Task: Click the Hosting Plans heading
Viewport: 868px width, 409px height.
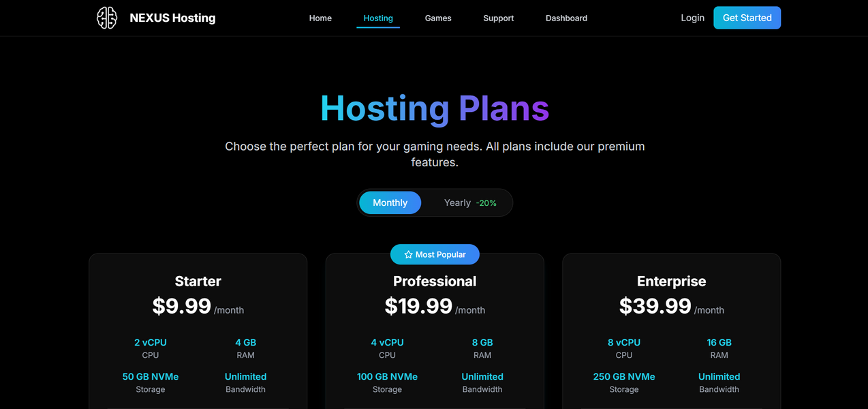Action: 435,108
